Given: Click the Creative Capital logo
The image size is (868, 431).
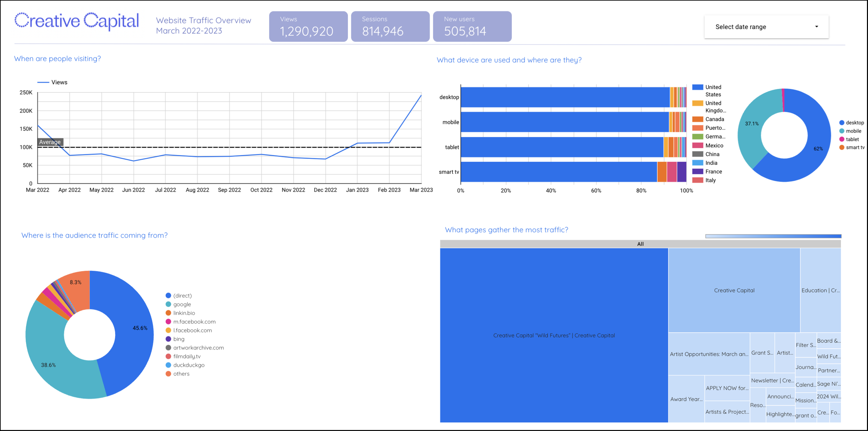Looking at the screenshot, I should 77,21.
